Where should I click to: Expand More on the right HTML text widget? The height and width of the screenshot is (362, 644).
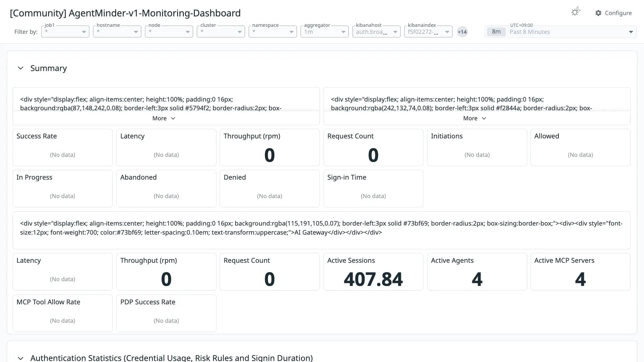475,118
